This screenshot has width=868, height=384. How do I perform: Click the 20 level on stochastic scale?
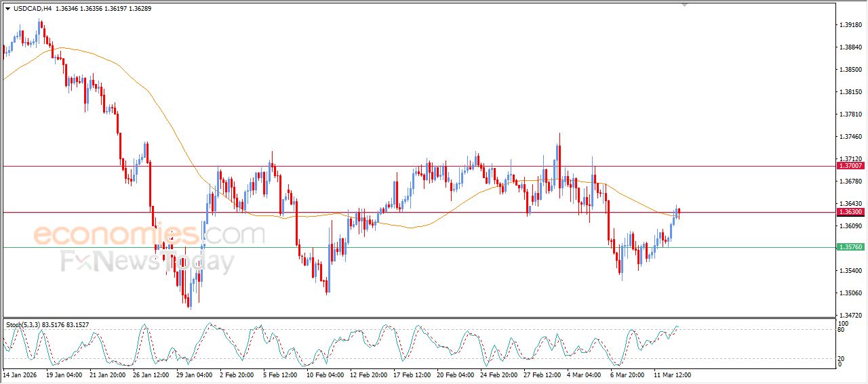[840, 358]
